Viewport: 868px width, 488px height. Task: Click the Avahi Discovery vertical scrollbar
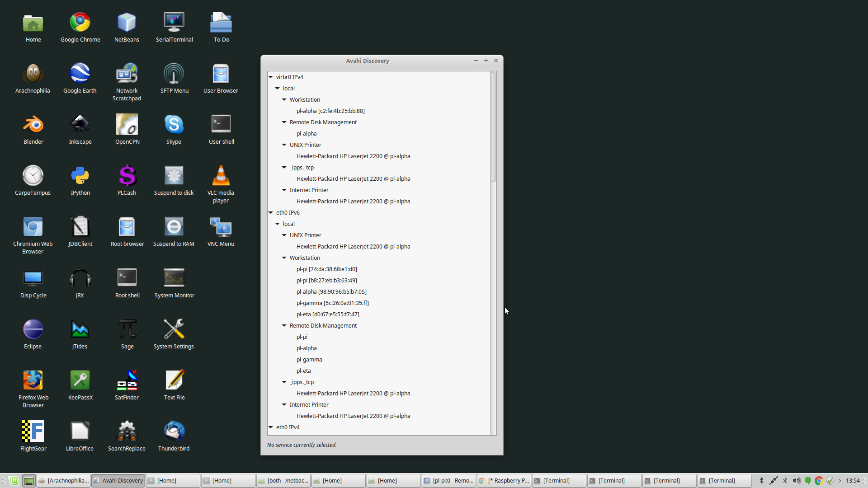493,127
